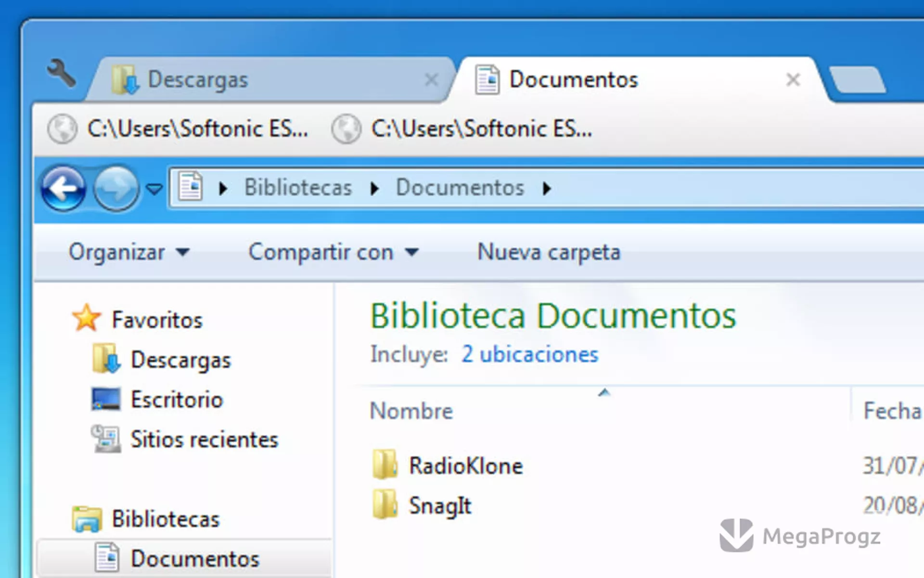Image resolution: width=924 pixels, height=578 pixels.
Task: Expand the arrow after Bibliotecas breadcrumb
Action: pos(374,188)
